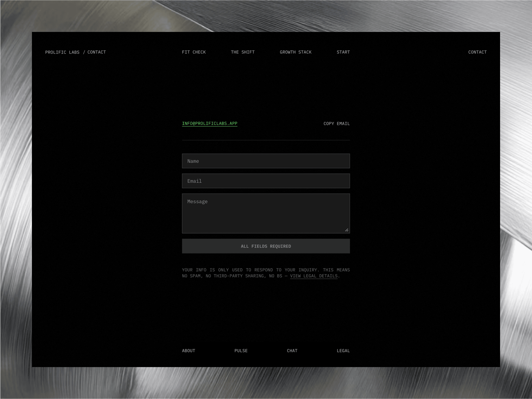
Task: Click inside the Message text area
Action: pyautogui.click(x=266, y=214)
